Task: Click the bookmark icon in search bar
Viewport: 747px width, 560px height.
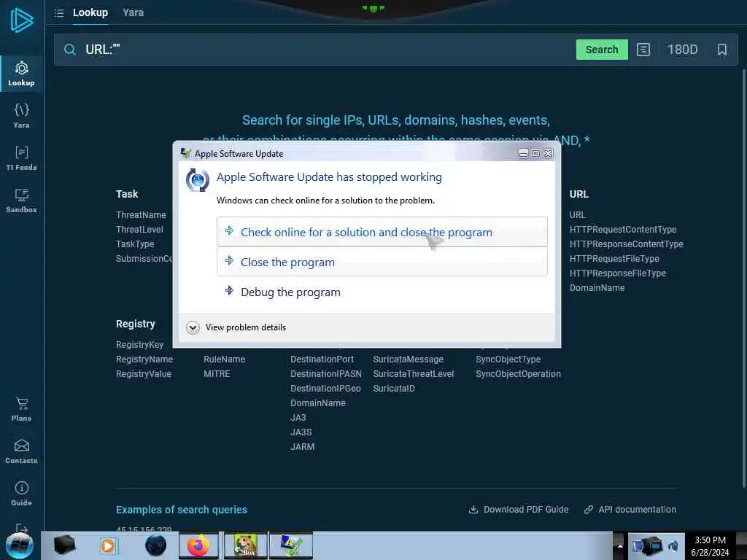Action: coord(721,50)
